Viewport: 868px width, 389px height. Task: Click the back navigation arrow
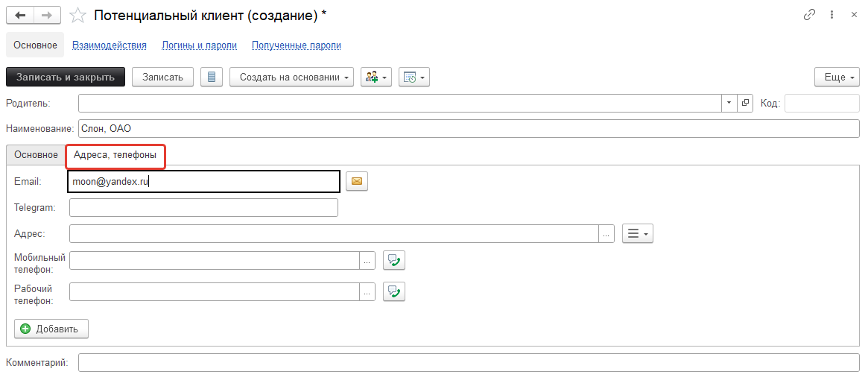20,15
